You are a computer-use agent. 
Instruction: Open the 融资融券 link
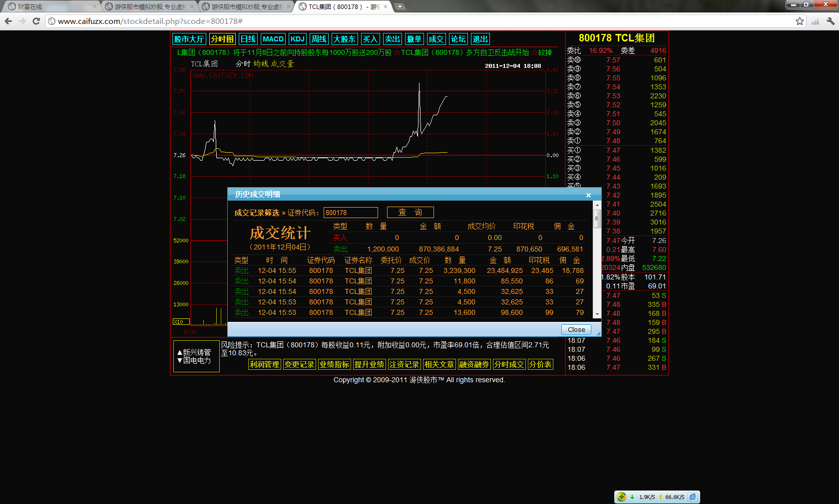[x=474, y=365]
